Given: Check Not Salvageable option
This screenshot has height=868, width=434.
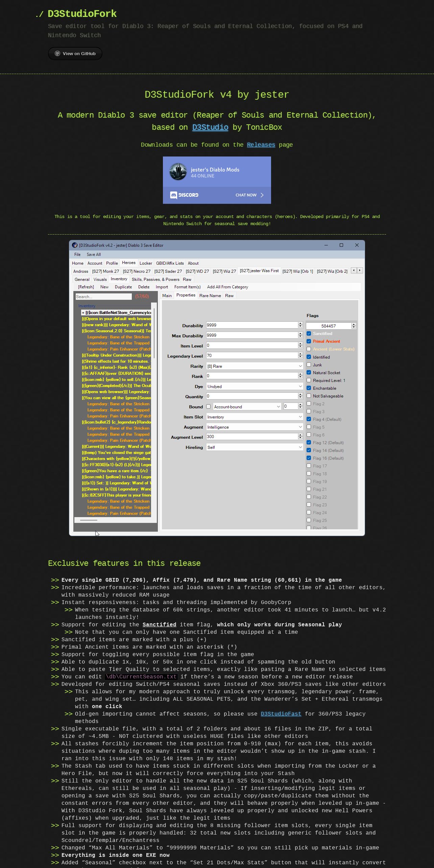Looking at the screenshot, I should pos(309,396).
